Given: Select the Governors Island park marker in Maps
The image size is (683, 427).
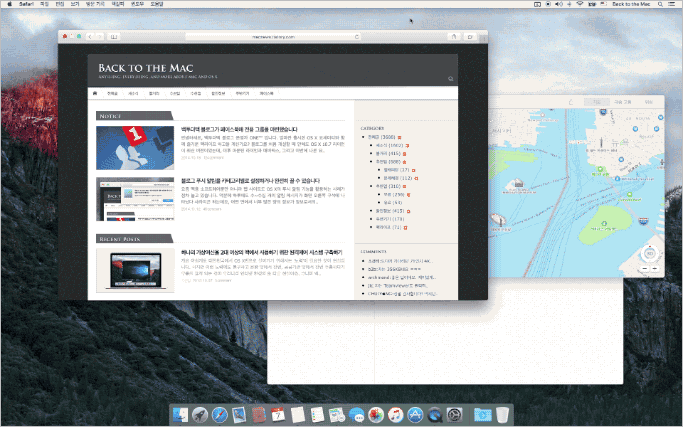Looking at the screenshot, I should 604,224.
